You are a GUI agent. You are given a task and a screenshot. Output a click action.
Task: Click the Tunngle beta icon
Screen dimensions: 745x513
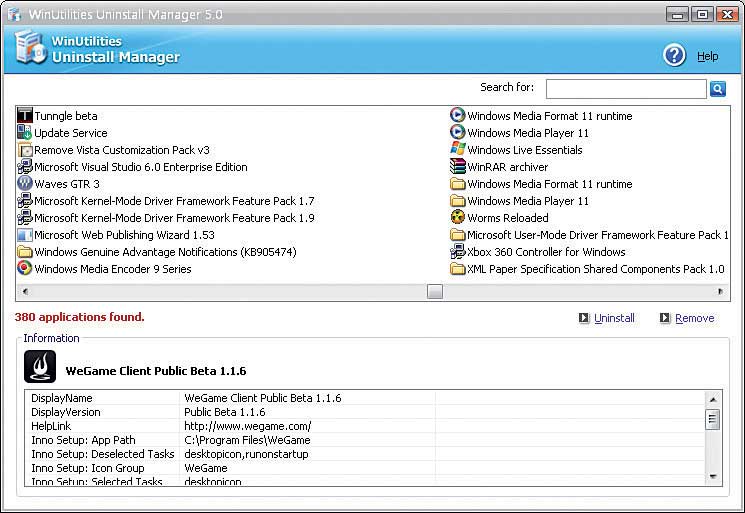coord(25,115)
